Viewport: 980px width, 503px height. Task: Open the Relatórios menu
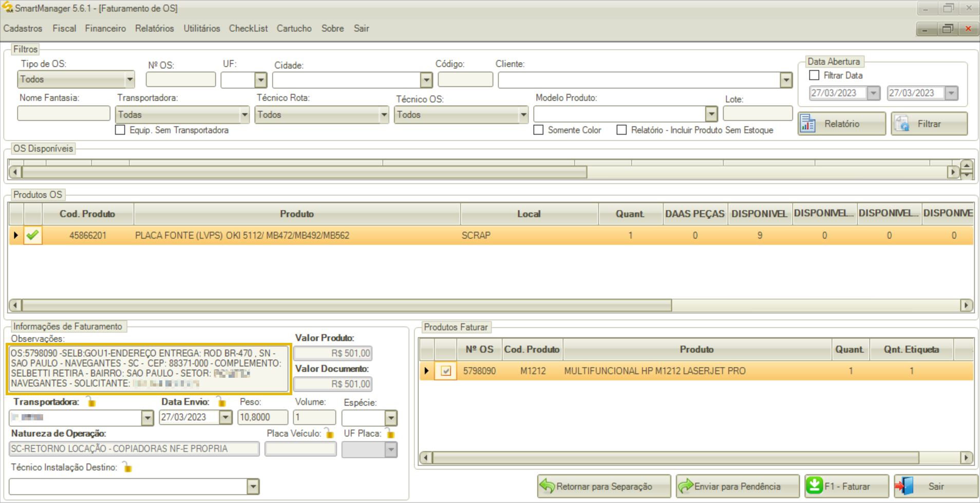155,28
